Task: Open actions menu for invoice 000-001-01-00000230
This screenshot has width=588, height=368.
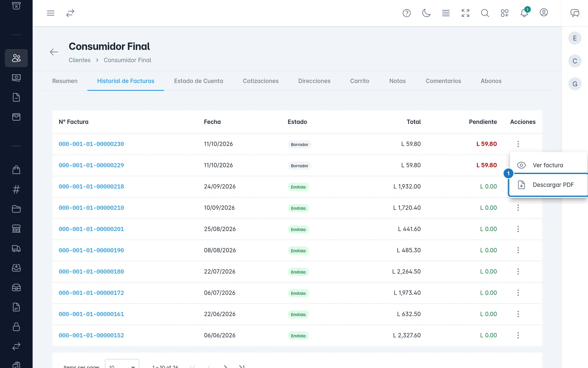Action: tap(518, 144)
